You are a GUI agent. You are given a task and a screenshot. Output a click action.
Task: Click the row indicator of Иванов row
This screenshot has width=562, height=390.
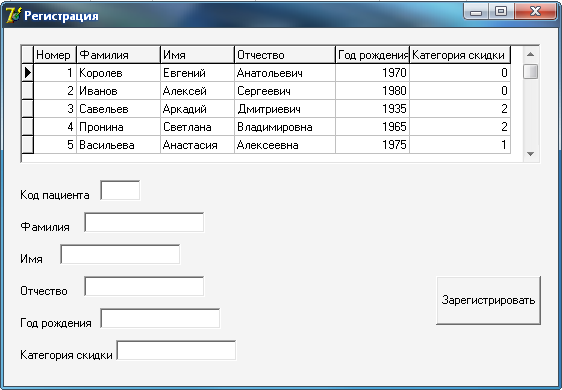pyautogui.click(x=28, y=91)
